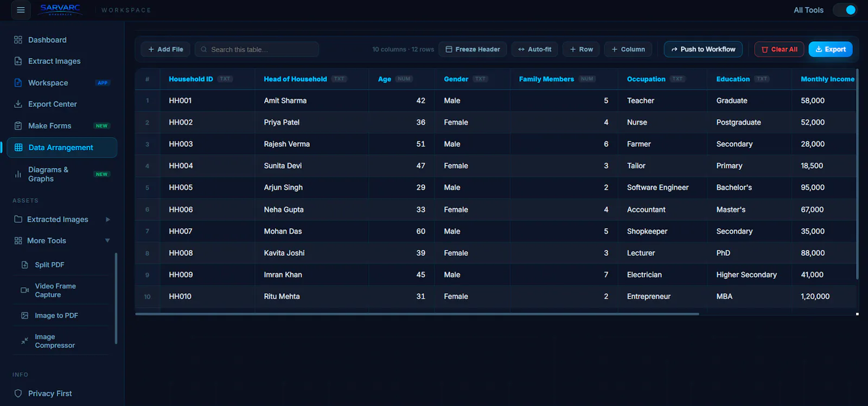Click the Diagrams & Graphs bar-chart icon
This screenshot has width=868, height=406.
coord(18,175)
